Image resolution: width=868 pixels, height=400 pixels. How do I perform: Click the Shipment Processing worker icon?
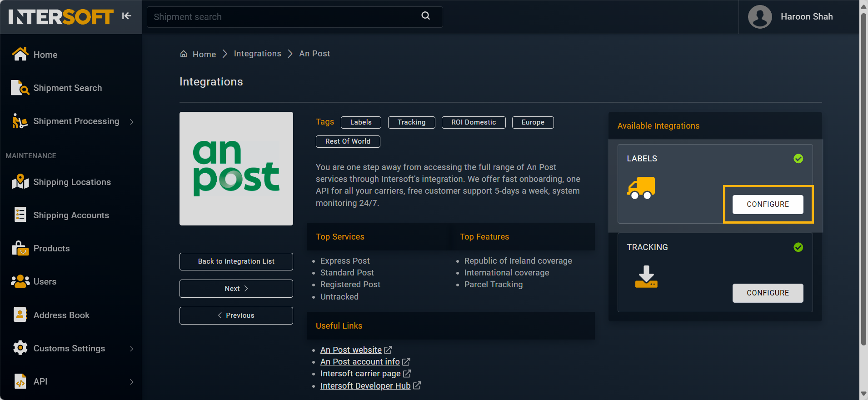tap(20, 121)
